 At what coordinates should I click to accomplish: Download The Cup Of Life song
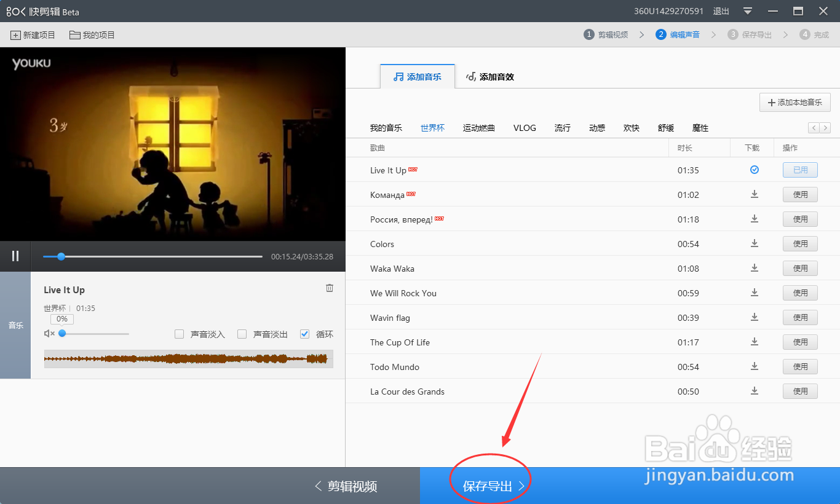(755, 342)
